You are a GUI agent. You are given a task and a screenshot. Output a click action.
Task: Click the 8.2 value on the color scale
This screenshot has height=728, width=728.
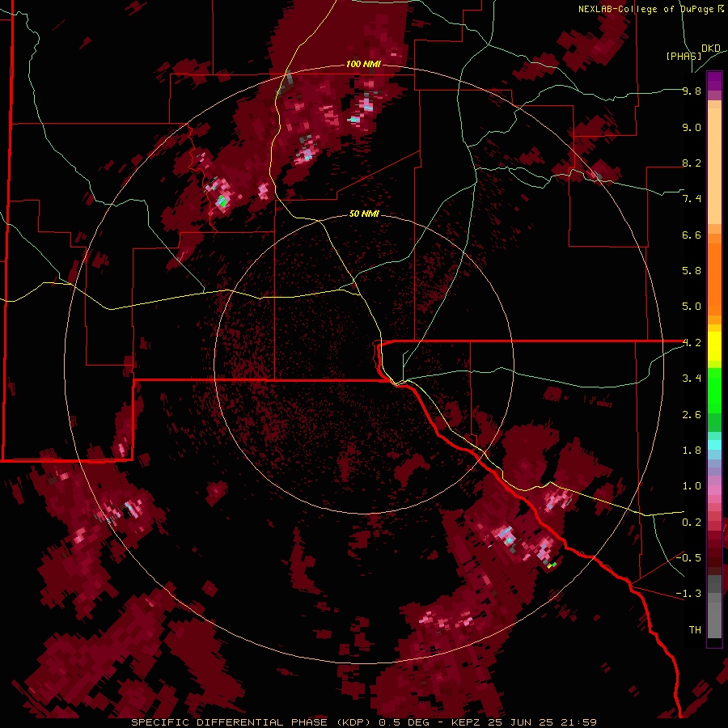click(692, 163)
